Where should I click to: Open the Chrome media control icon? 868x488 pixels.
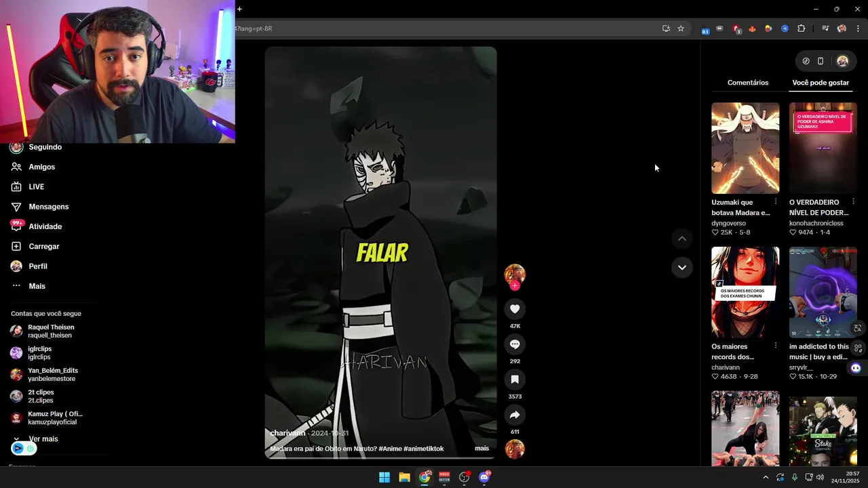(x=825, y=28)
